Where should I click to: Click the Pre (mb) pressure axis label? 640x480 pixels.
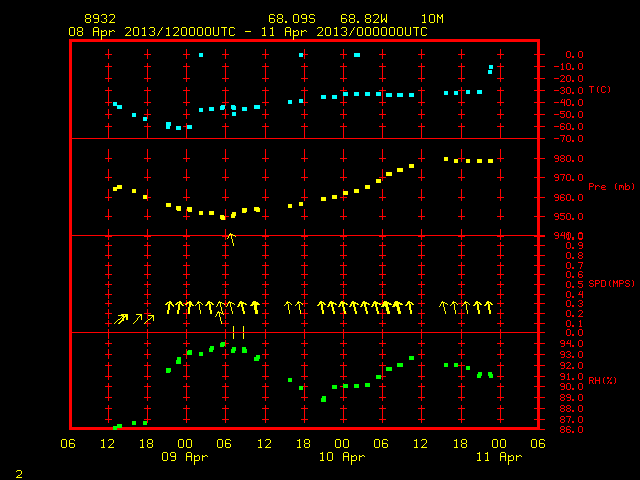(x=611, y=187)
